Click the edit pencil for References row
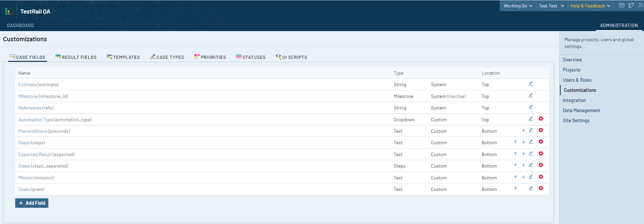Screen dimensions: 644x224 point(531,107)
